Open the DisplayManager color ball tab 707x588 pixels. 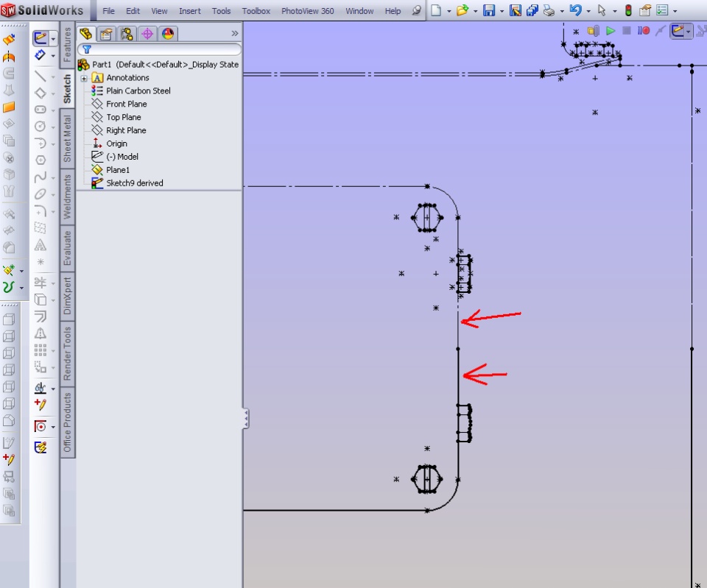pyautogui.click(x=168, y=34)
